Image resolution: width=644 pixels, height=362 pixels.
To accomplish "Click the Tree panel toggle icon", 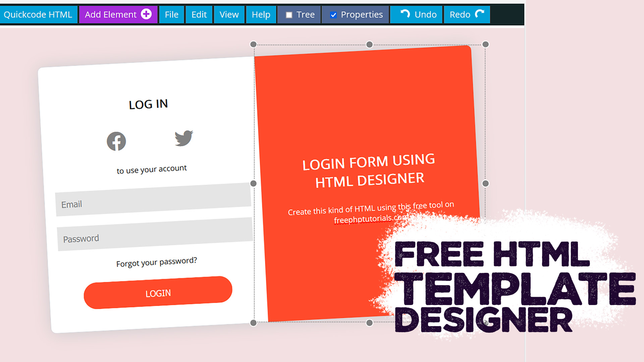I will point(287,15).
